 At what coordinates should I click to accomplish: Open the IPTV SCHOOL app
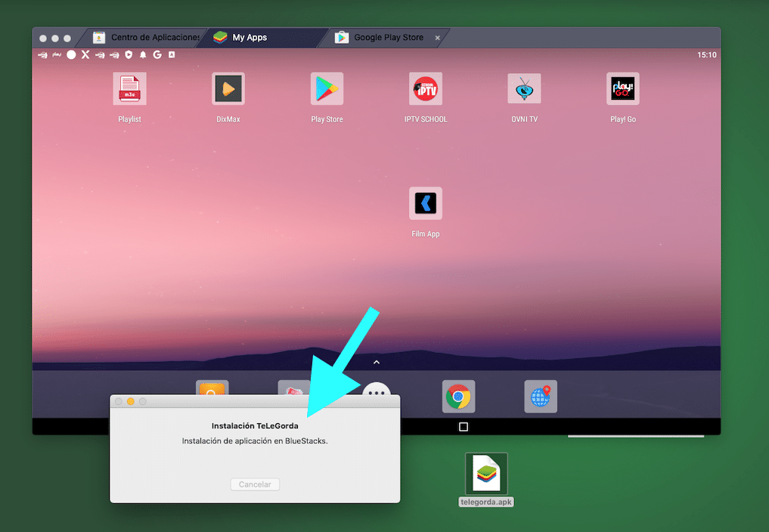point(425,88)
